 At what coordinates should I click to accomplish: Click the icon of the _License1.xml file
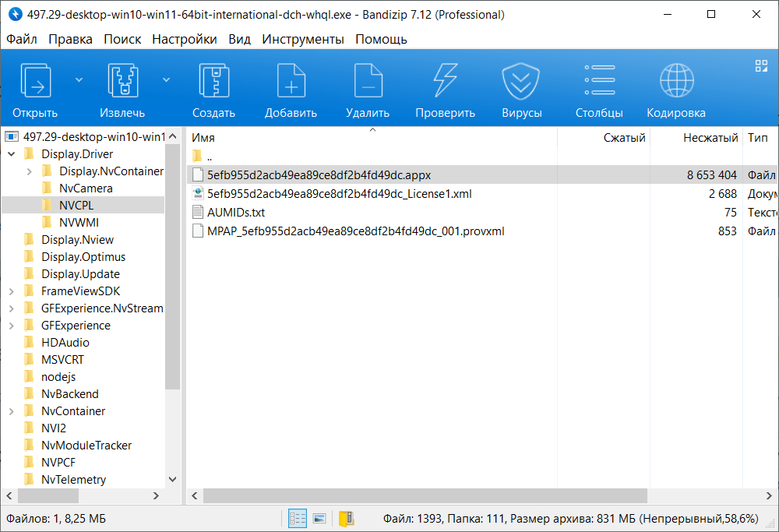pos(198,194)
